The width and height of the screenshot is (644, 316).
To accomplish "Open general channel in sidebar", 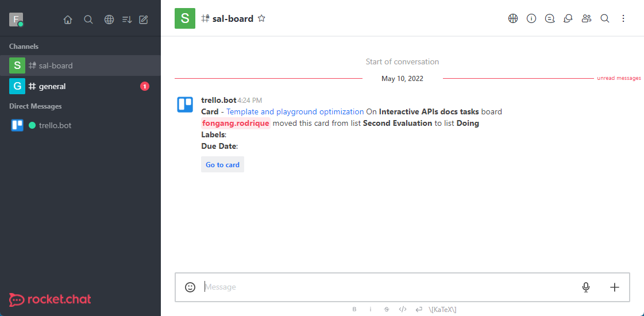I will [80, 86].
